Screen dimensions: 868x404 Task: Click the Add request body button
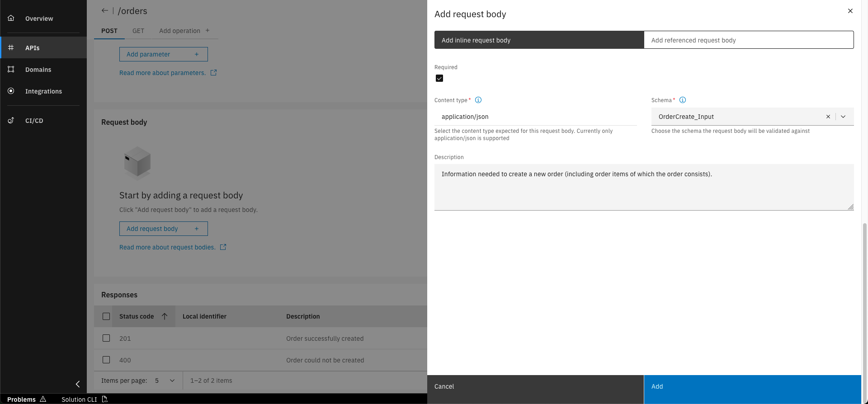click(164, 229)
